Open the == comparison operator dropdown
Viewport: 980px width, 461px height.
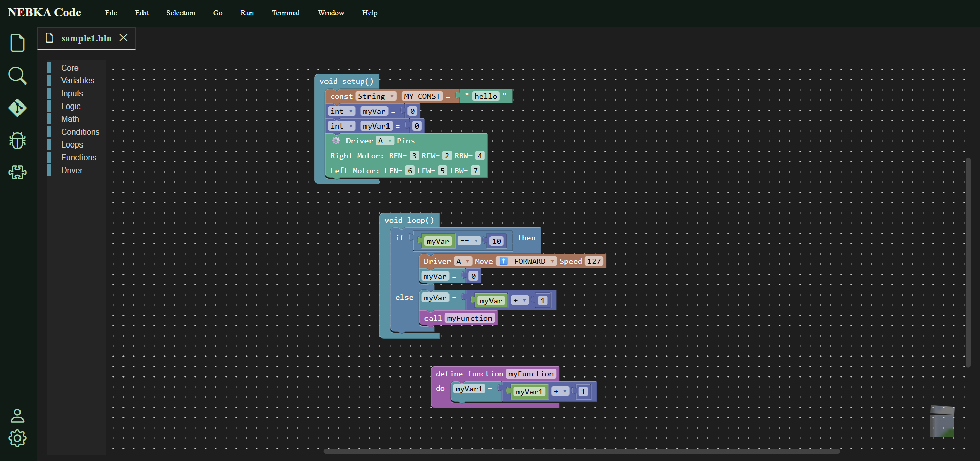[476, 241]
